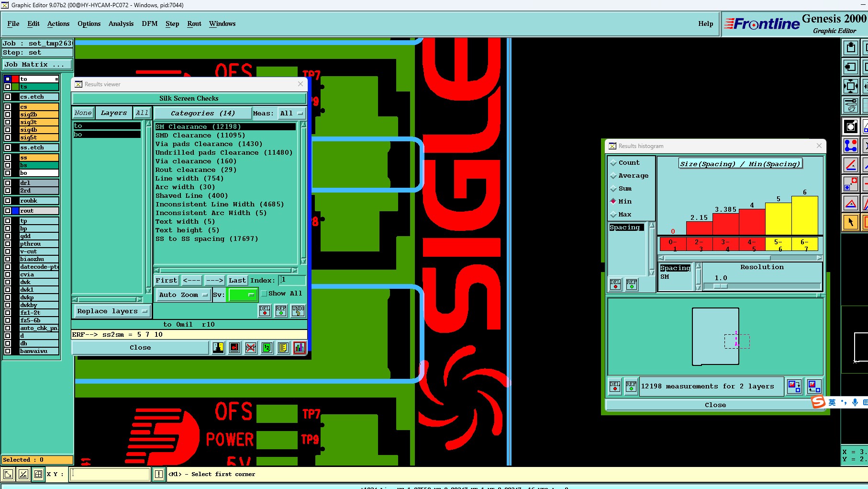This screenshot has width=868, height=489.
Task: Click the previous '<---' result button
Action: pyautogui.click(x=192, y=281)
